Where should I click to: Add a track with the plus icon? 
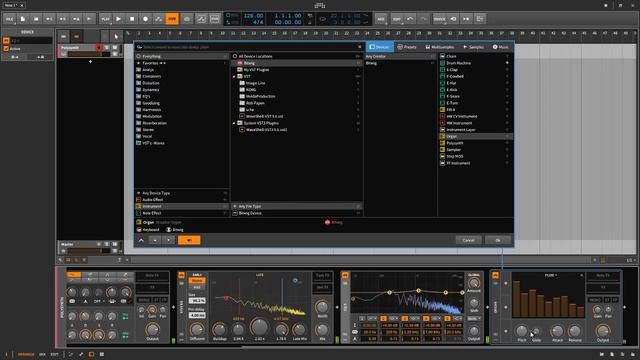tap(90, 62)
